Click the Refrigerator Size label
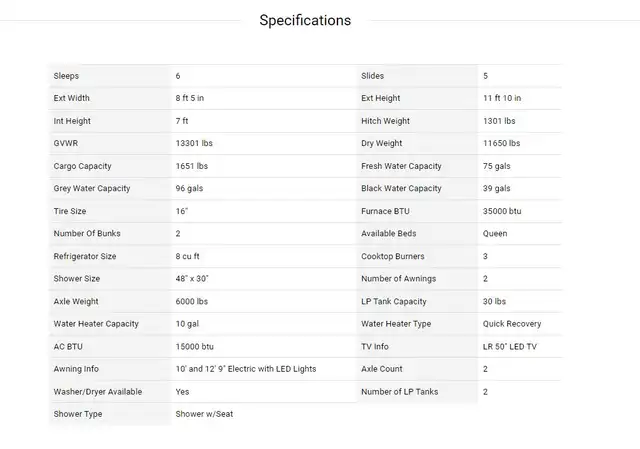The image size is (640, 449). click(85, 256)
